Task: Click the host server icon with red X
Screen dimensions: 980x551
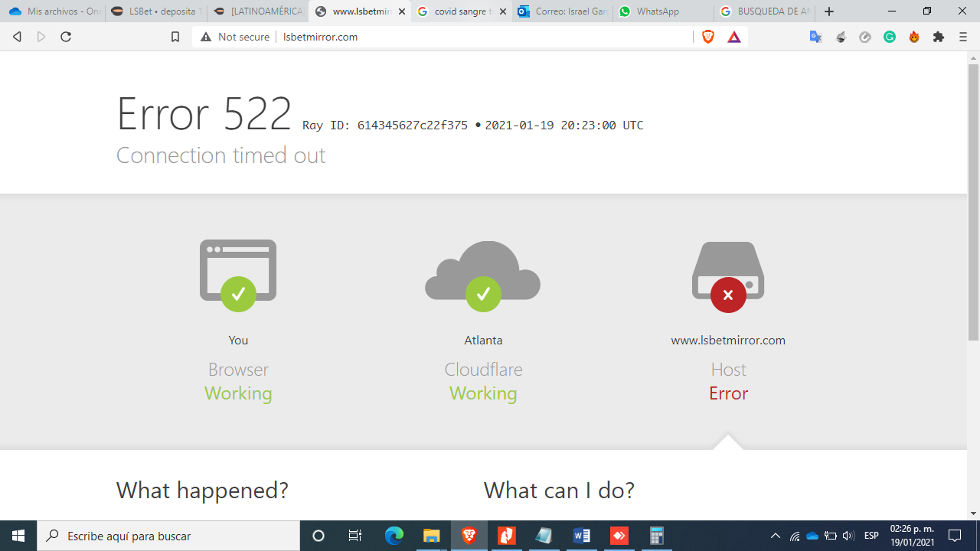Action: (728, 277)
